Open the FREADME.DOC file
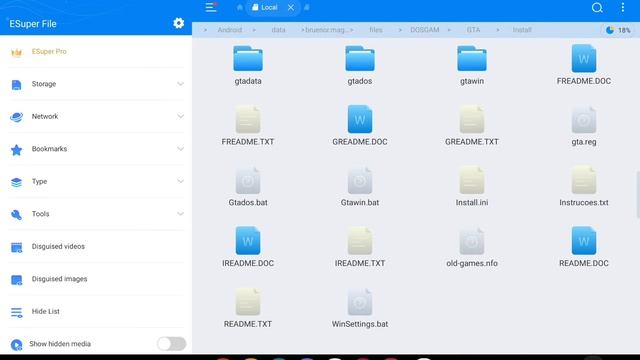 pyautogui.click(x=584, y=65)
